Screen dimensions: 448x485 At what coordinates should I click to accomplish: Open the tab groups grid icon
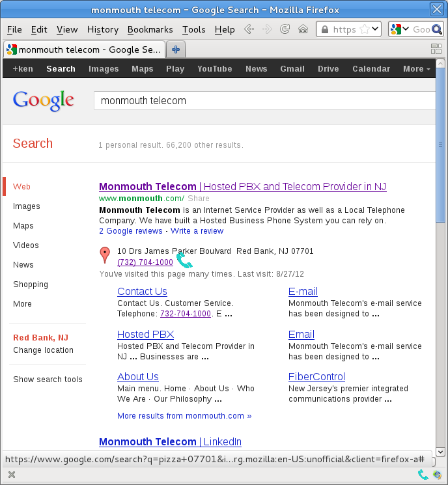point(436,49)
